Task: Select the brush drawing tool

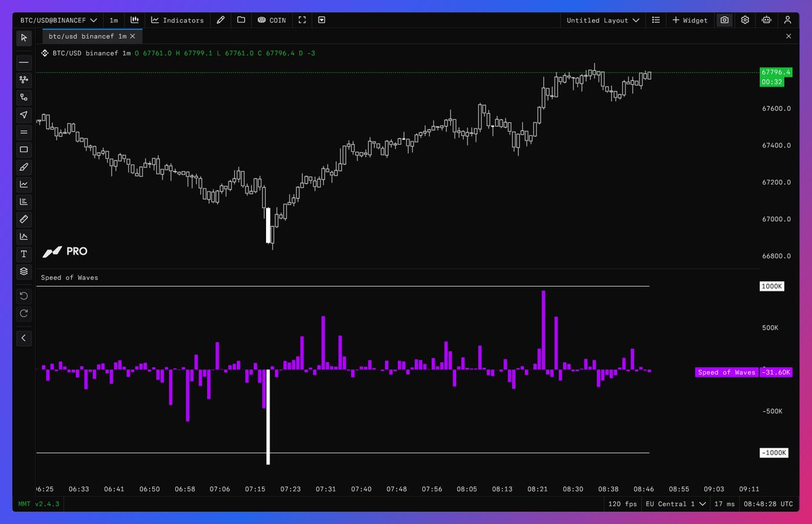Action: (24, 166)
